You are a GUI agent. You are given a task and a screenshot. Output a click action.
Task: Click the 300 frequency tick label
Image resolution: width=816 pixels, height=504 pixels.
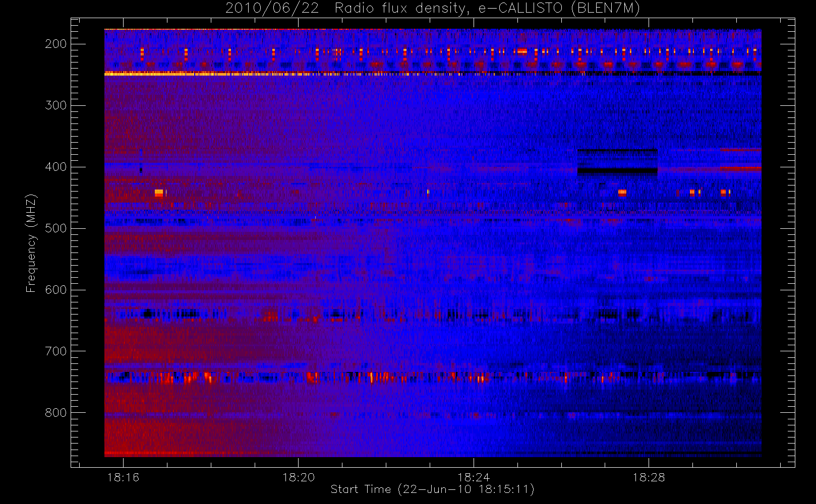56,105
